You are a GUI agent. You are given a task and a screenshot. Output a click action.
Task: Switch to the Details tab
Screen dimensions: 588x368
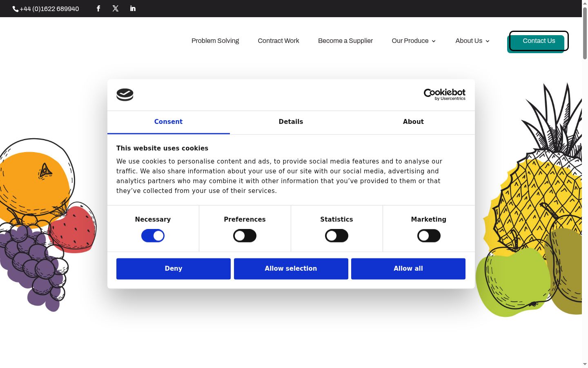pyautogui.click(x=291, y=122)
